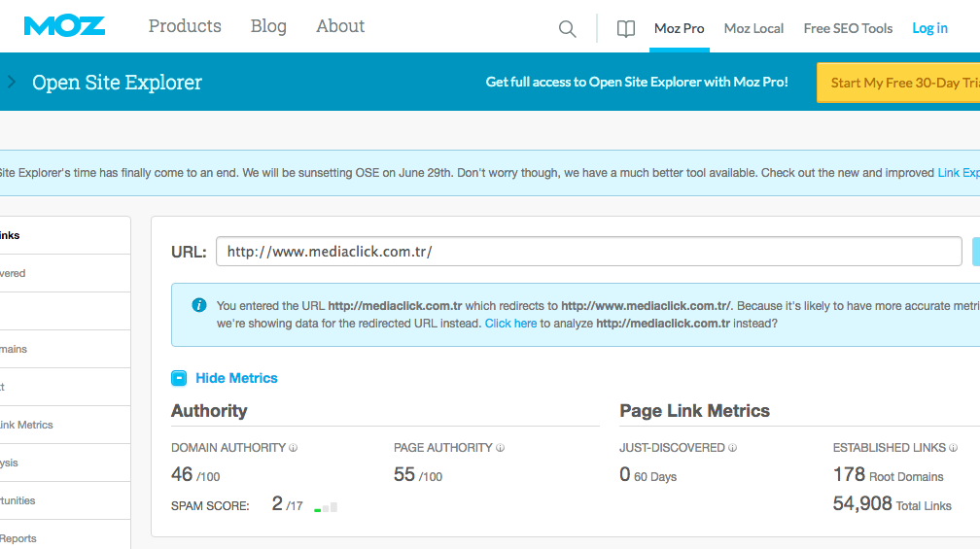Collapse metrics using the minus box icon

tap(179, 378)
